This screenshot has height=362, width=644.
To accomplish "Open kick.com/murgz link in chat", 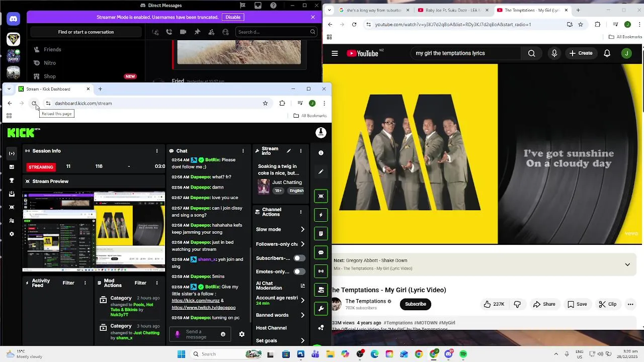I will pos(195,301).
